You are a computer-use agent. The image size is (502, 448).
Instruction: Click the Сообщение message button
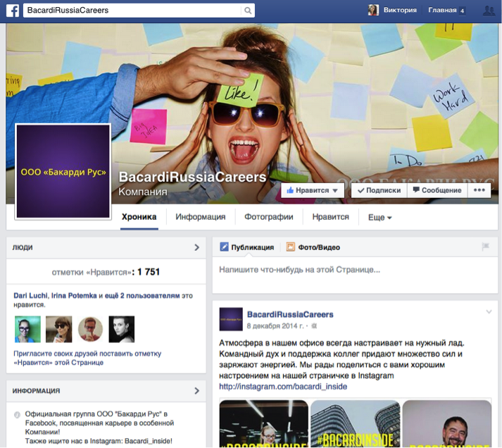[437, 190]
